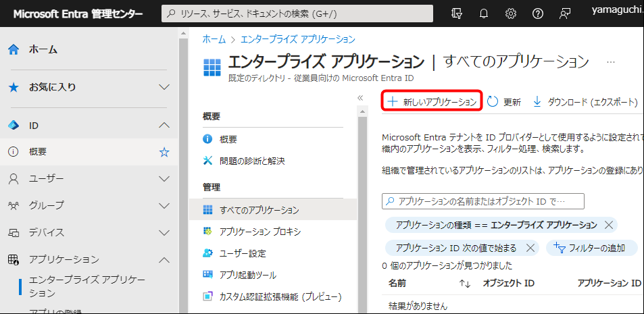Expand the グループ section chevron
The image size is (644, 314).
click(164, 206)
